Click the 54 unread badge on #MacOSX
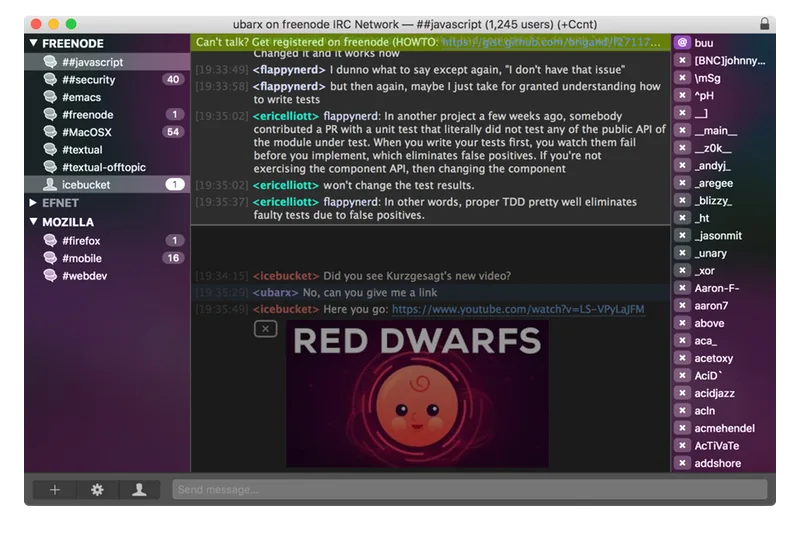The height and width of the screenshot is (535, 800). (x=173, y=132)
